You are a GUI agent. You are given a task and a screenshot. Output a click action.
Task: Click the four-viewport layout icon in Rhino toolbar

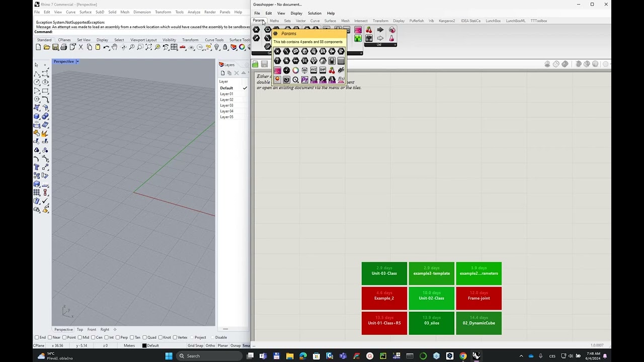pos(174,47)
